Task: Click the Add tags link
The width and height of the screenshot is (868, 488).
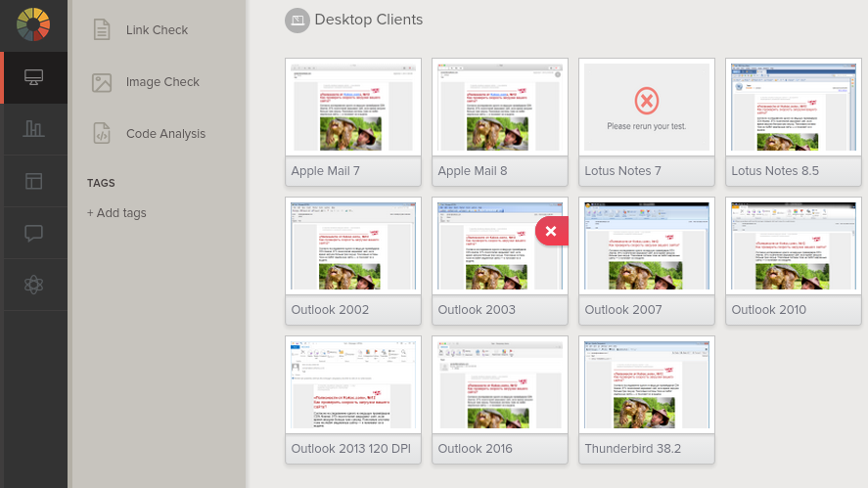Action: 116,213
